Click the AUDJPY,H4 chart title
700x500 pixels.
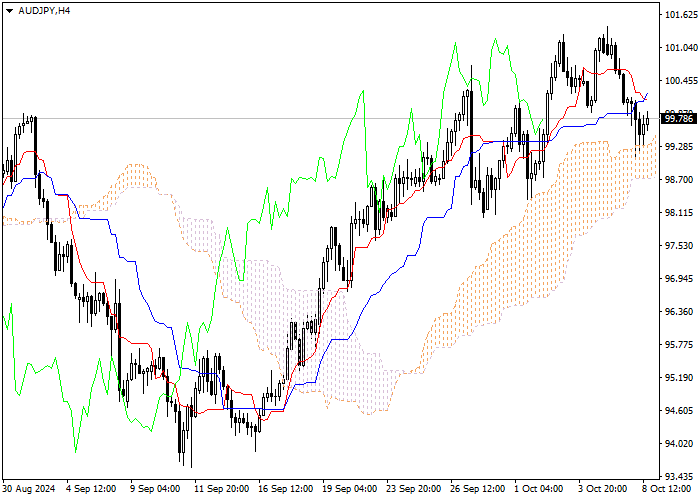click(44, 11)
